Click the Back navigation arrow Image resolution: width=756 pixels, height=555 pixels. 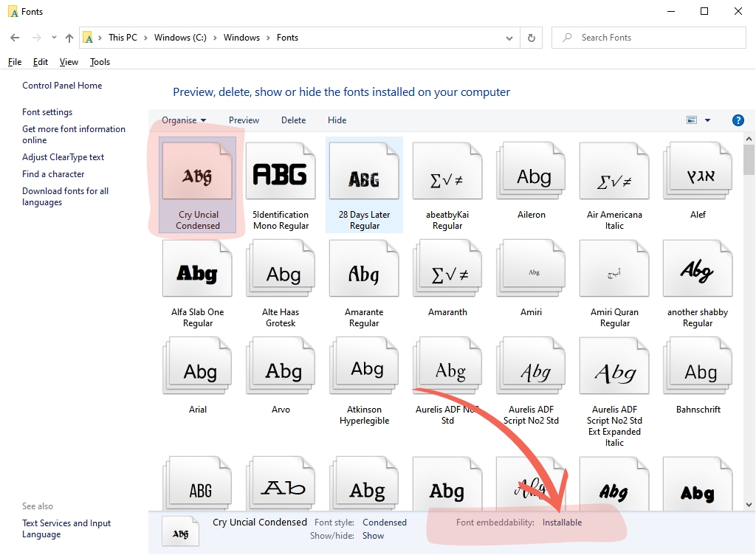click(16, 38)
